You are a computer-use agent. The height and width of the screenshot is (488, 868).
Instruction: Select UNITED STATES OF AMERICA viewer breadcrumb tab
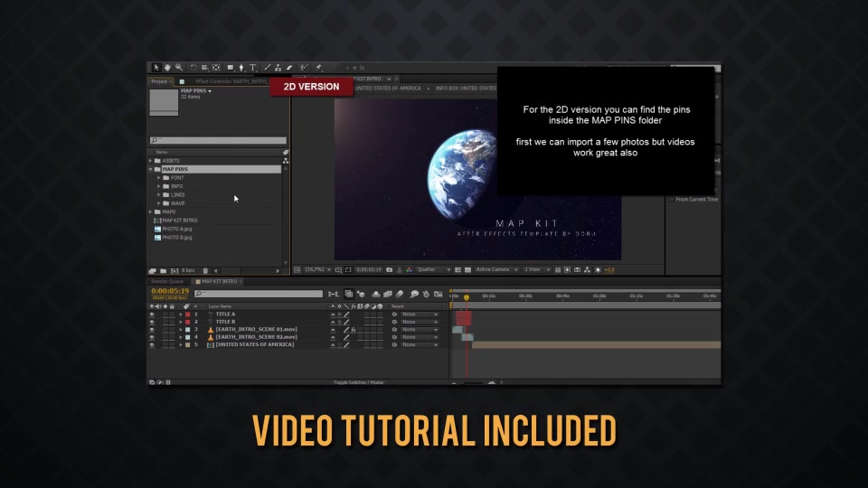point(388,89)
